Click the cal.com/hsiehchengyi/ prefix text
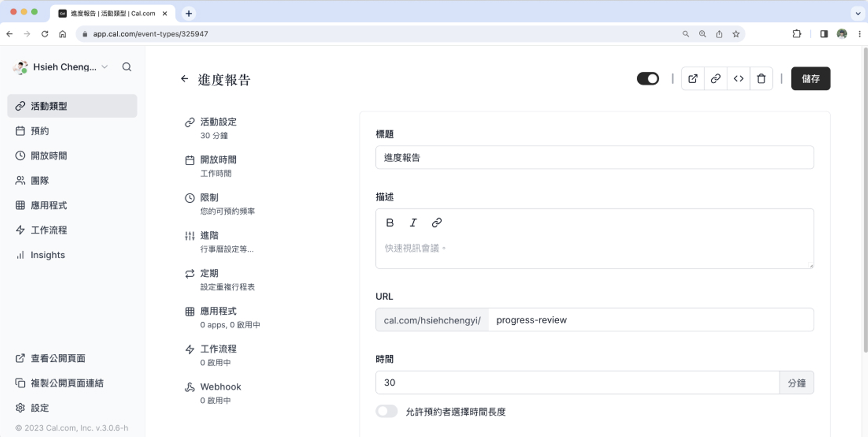 432,320
